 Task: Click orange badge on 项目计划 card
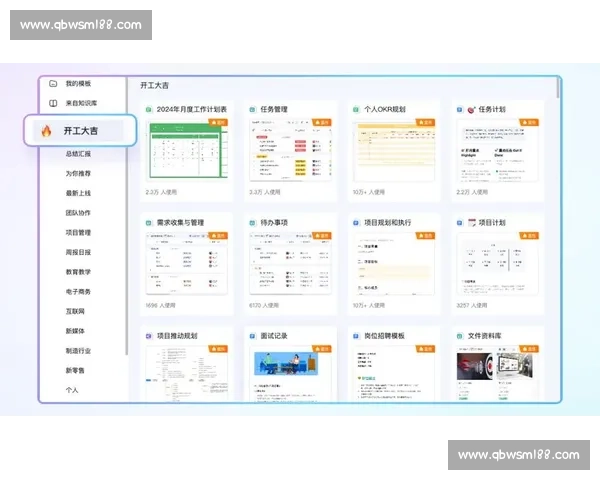pyautogui.click(x=529, y=235)
